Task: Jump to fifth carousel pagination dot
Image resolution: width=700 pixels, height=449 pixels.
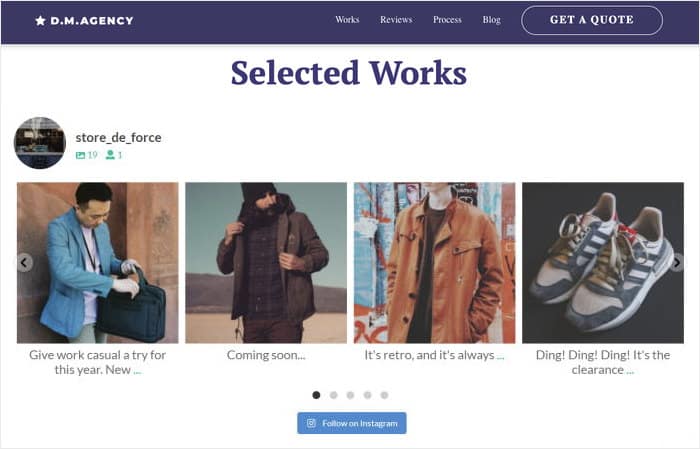Action: 384,395
